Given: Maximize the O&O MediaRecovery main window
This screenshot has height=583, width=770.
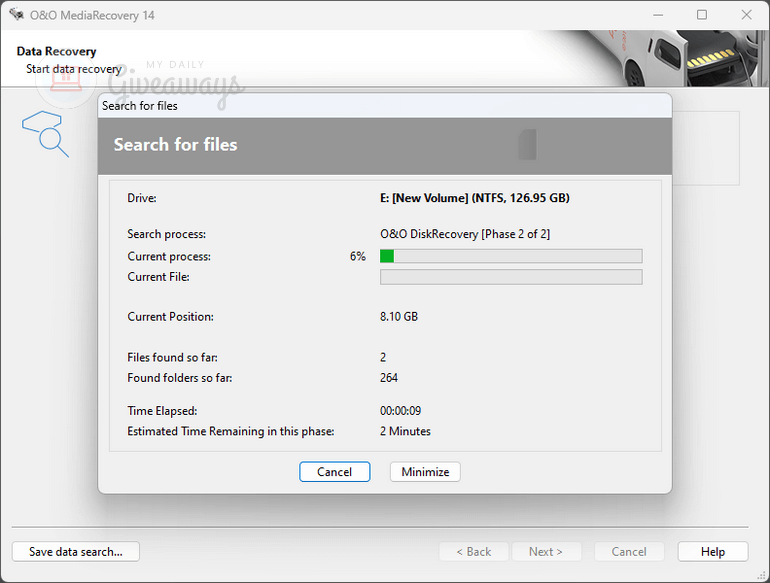Looking at the screenshot, I should (702, 15).
